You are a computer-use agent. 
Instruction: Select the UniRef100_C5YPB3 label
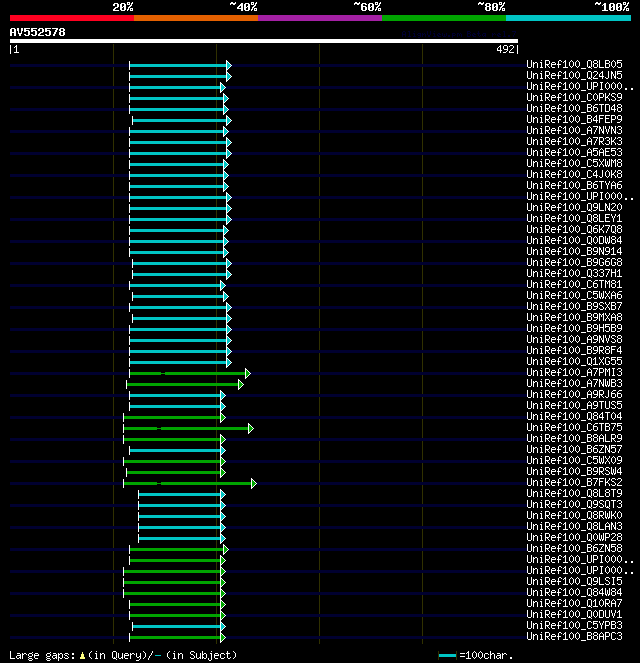click(x=574, y=625)
